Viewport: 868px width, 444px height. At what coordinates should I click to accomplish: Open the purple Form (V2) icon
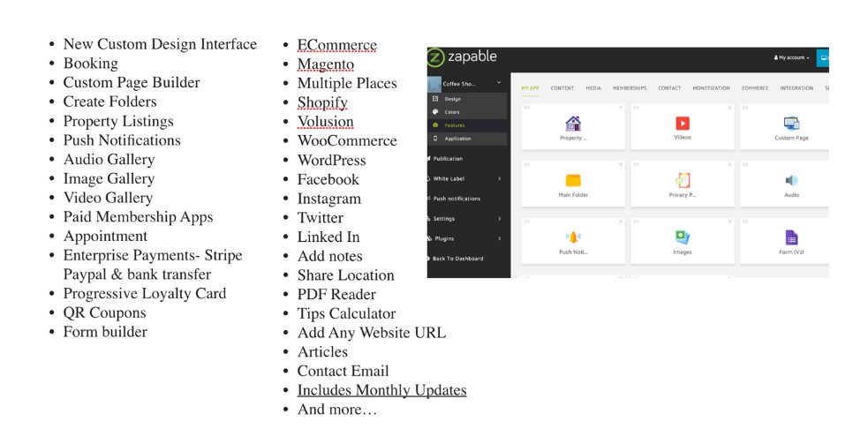click(x=791, y=237)
